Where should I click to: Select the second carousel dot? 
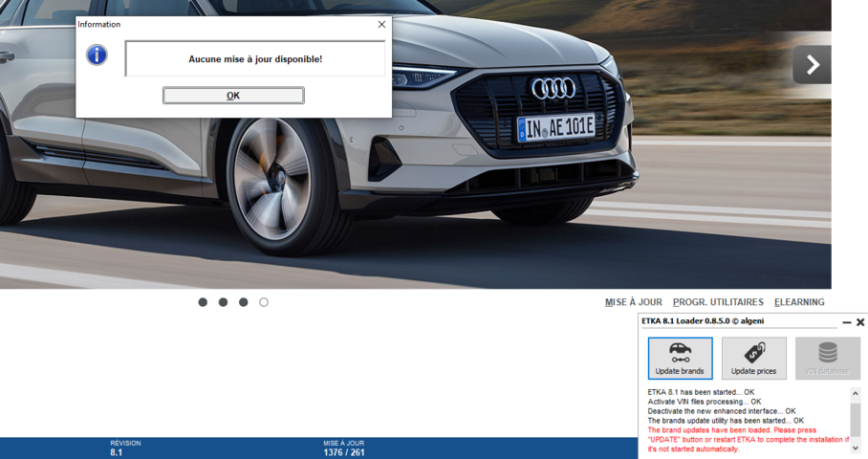pyautogui.click(x=223, y=302)
